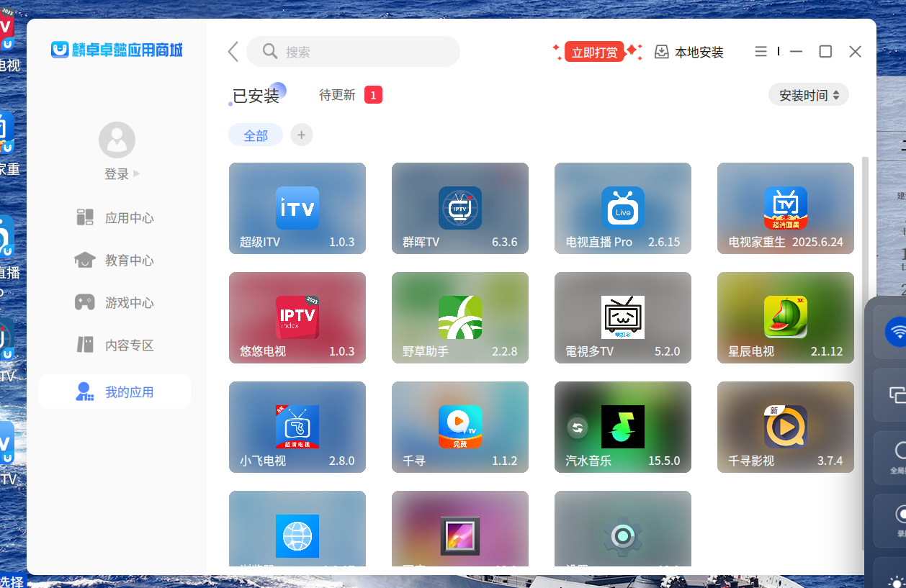Go to 教育中心
Viewport: 906px width, 588px height.
tap(115, 261)
